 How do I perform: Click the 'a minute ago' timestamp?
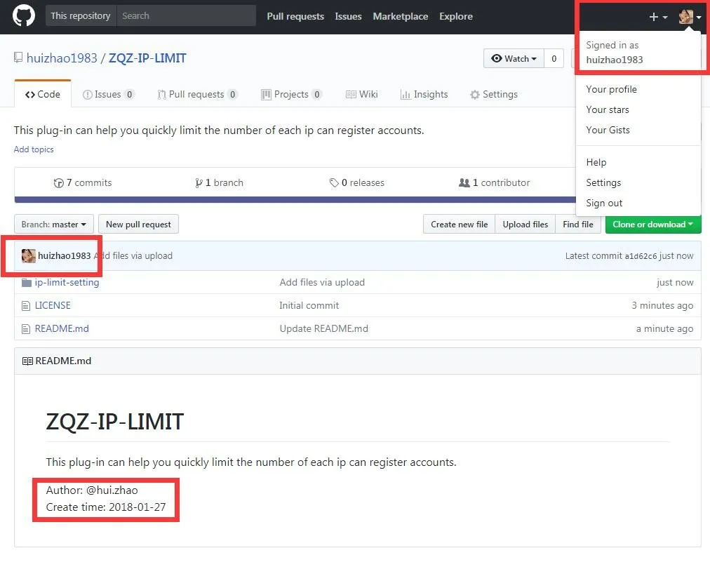pos(664,328)
